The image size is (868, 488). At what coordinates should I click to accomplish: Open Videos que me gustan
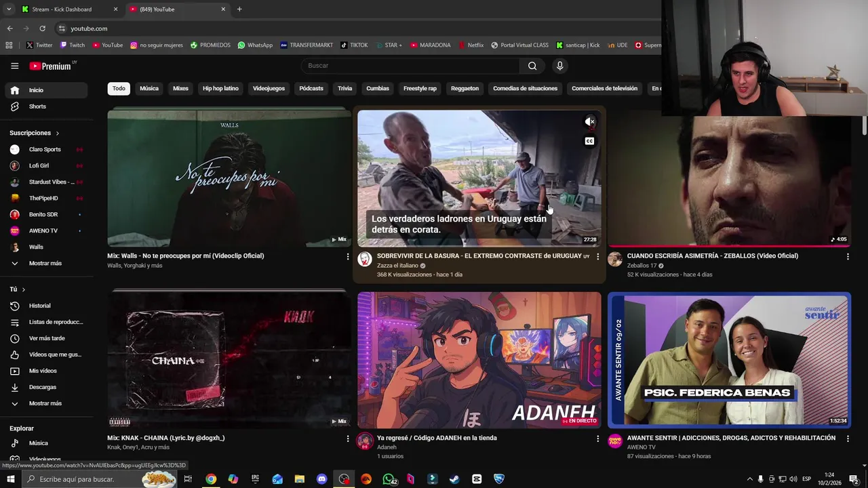click(x=46, y=354)
